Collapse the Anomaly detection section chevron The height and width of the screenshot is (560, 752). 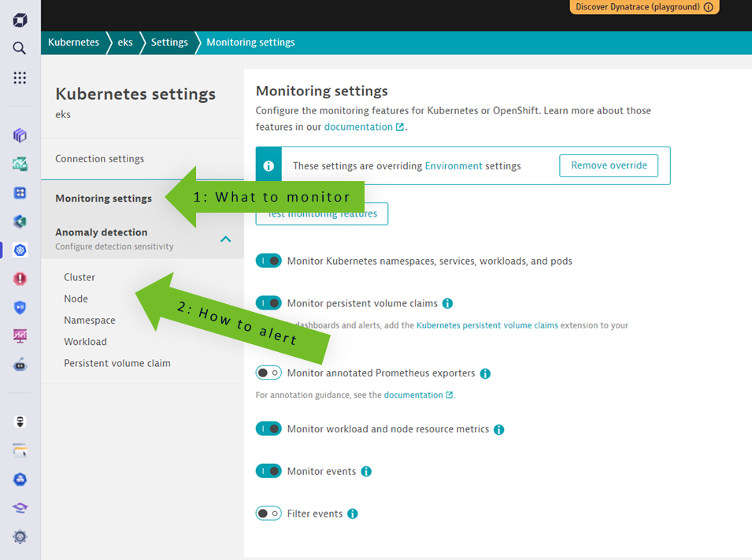(x=225, y=239)
